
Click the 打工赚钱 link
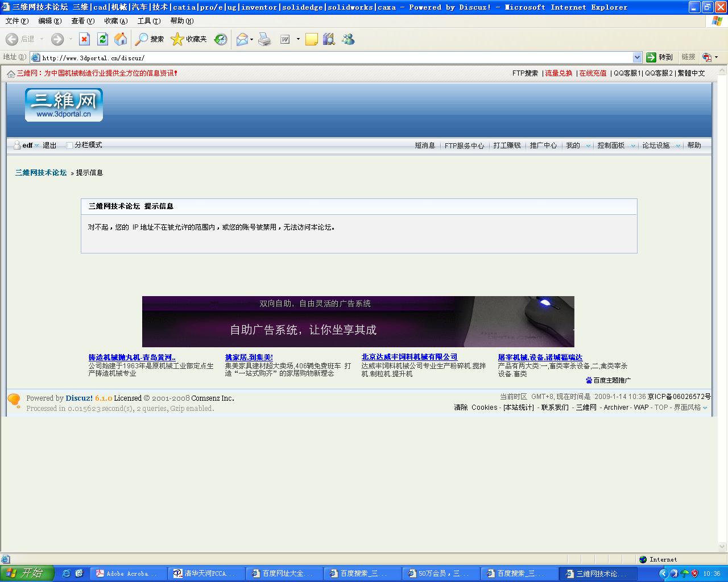[x=507, y=145]
